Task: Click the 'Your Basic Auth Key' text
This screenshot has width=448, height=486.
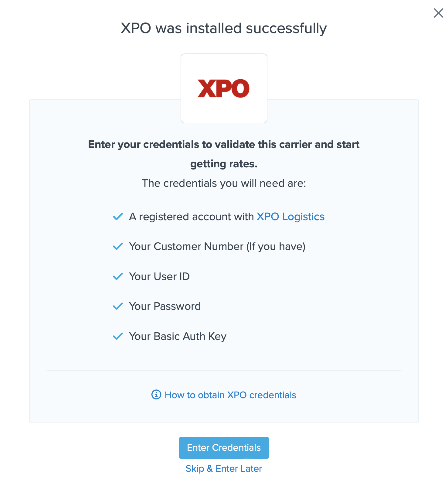Action: (178, 336)
